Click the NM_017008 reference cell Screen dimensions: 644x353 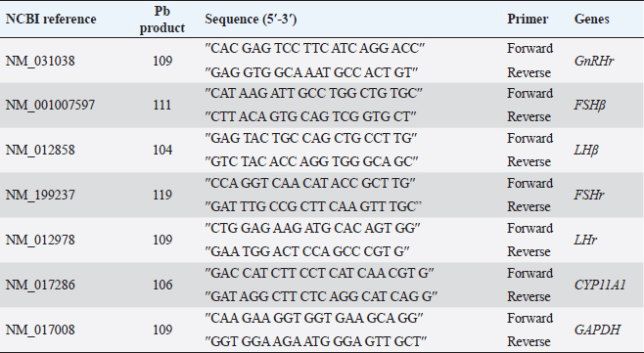click(40, 330)
